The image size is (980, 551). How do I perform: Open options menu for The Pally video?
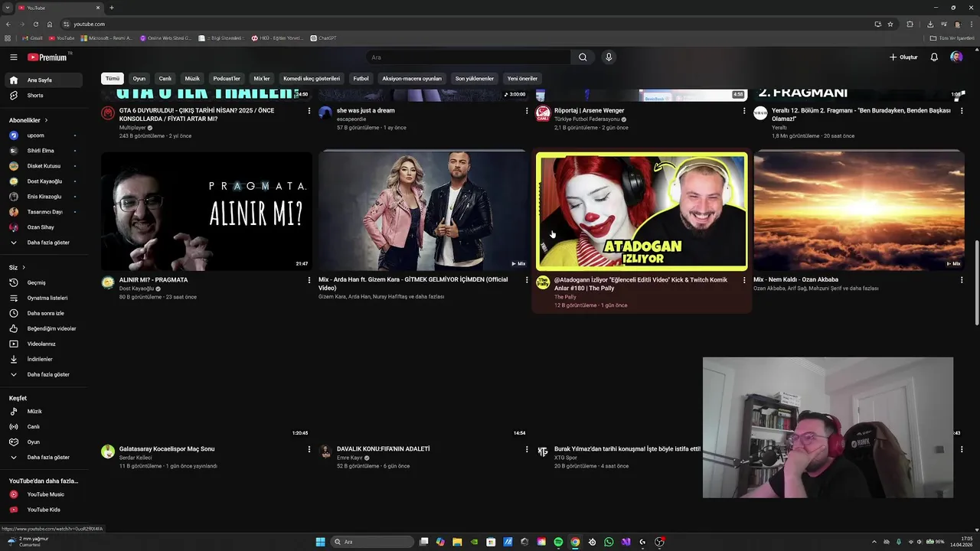[744, 280]
